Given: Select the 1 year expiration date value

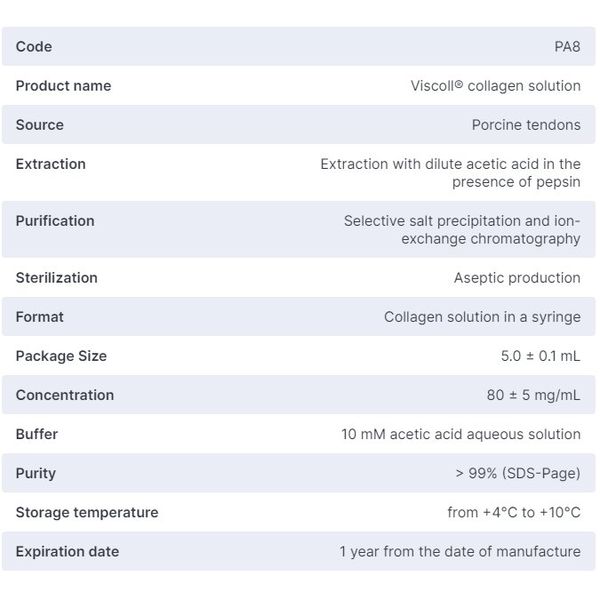Looking at the screenshot, I should [460, 551].
